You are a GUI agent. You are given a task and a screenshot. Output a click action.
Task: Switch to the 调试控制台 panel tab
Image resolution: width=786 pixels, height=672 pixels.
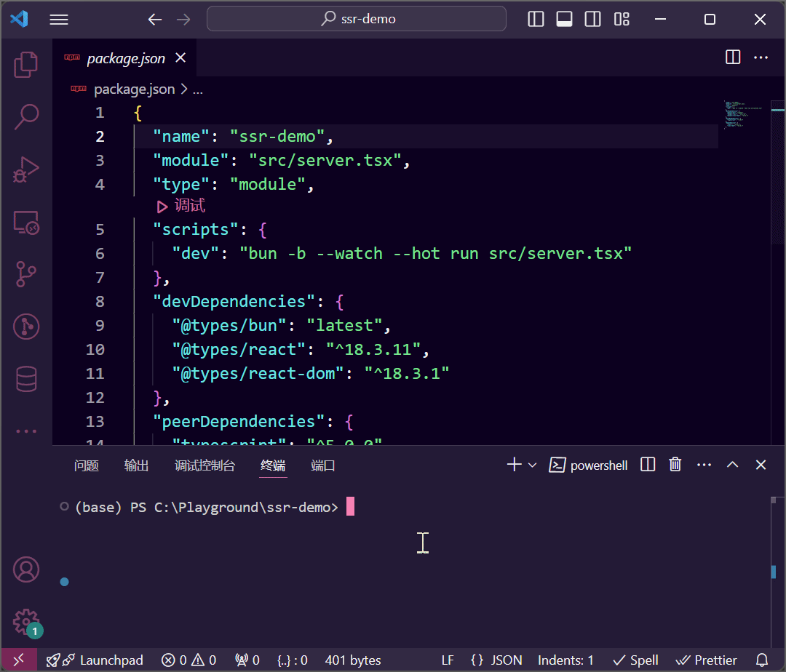pos(205,465)
